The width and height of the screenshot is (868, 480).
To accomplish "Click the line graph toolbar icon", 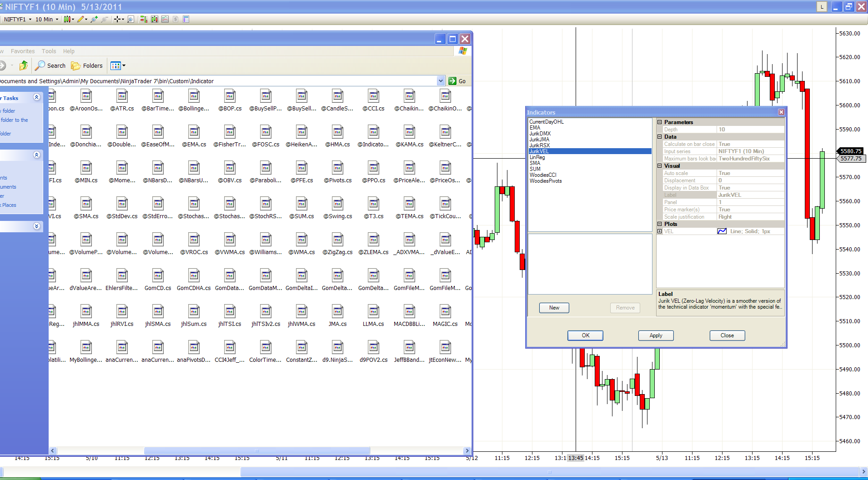I will tap(165, 19).
